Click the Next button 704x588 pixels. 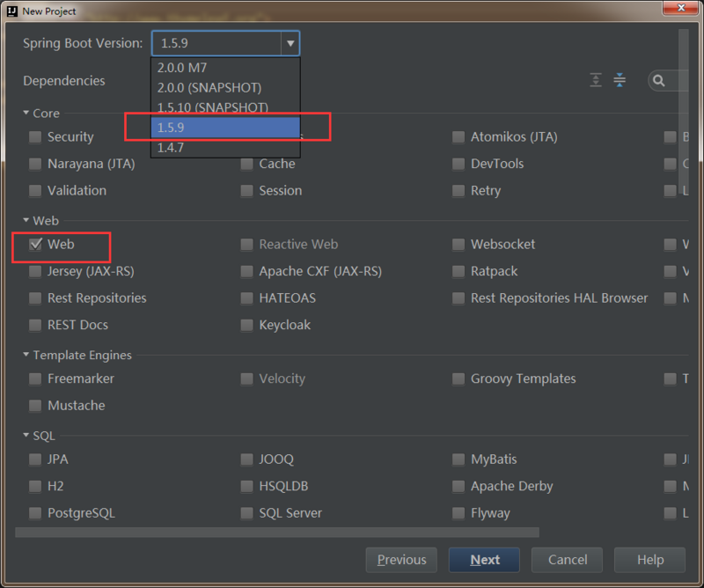(x=485, y=560)
